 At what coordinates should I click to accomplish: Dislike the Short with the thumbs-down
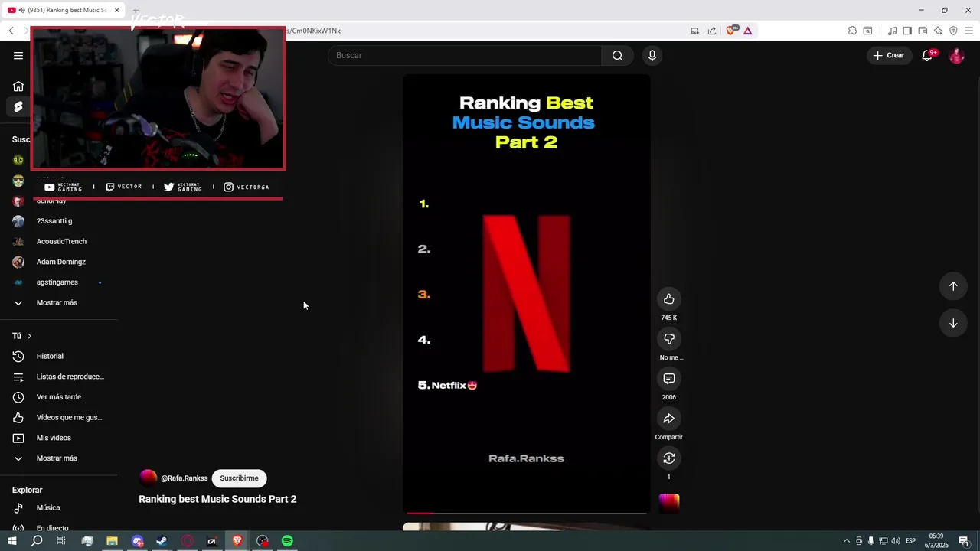[x=669, y=339]
